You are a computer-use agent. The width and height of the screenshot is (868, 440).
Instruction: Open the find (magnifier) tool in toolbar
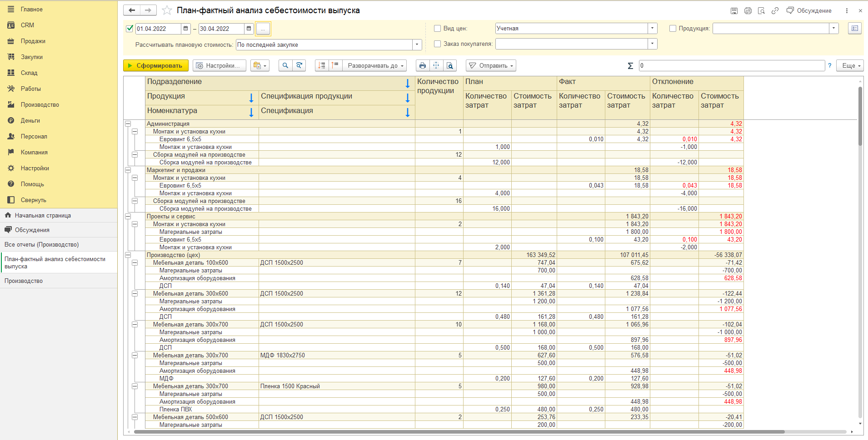click(285, 65)
